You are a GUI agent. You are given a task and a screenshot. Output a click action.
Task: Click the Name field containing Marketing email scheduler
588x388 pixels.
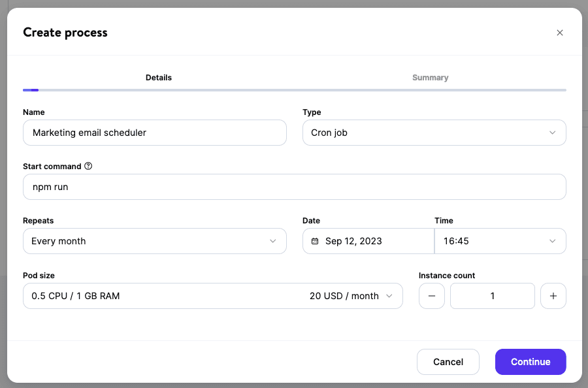pos(154,133)
